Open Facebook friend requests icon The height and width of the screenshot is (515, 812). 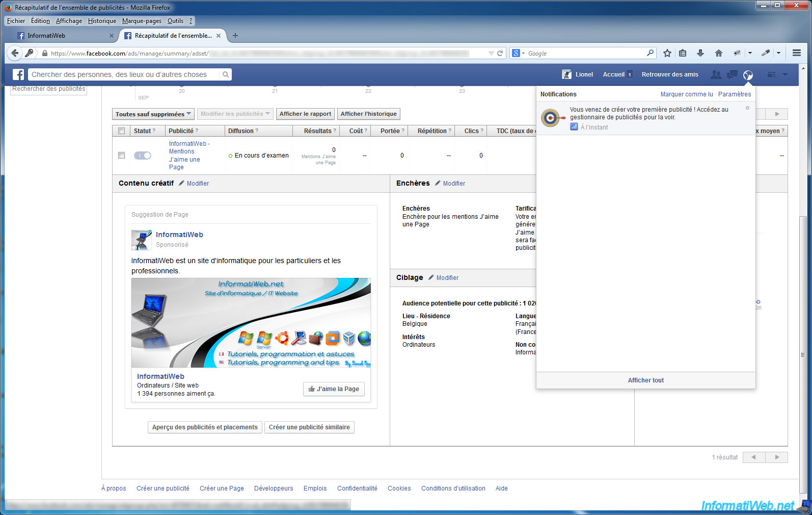716,74
